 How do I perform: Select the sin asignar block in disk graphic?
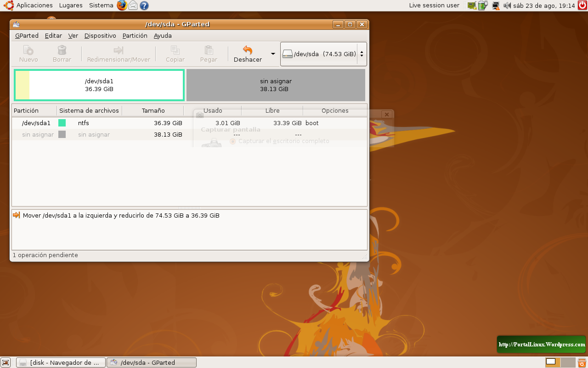(x=276, y=85)
